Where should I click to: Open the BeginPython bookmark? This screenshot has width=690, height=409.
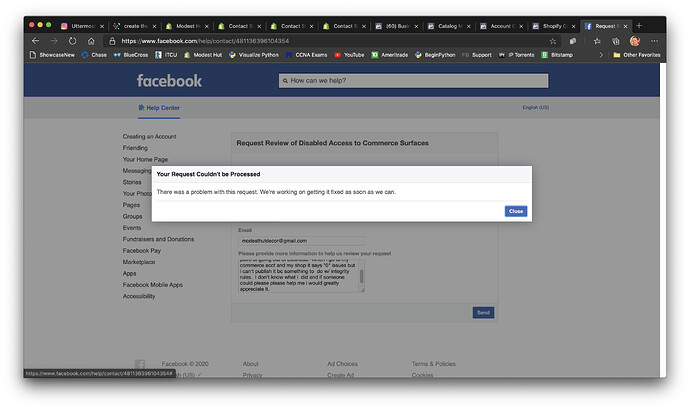click(435, 55)
